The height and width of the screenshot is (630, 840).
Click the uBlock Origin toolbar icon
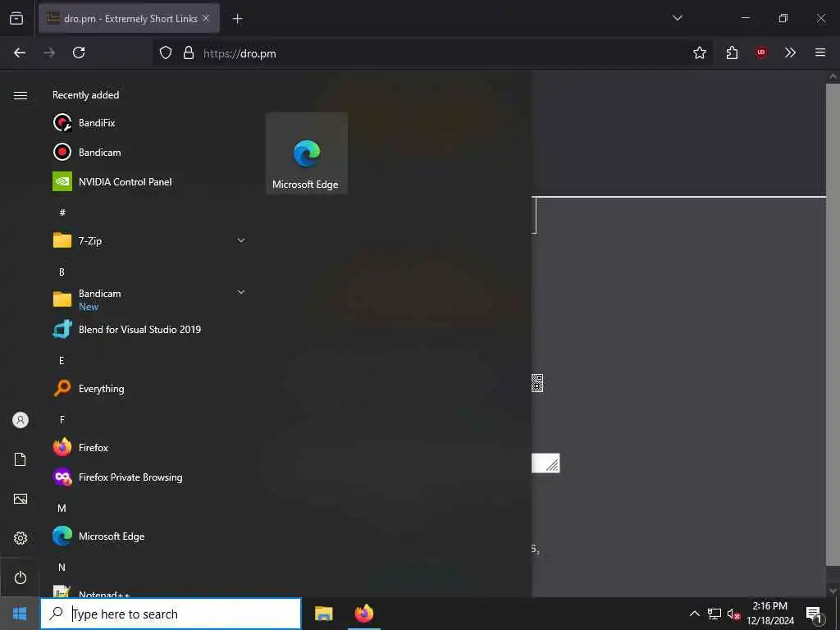[760, 52]
